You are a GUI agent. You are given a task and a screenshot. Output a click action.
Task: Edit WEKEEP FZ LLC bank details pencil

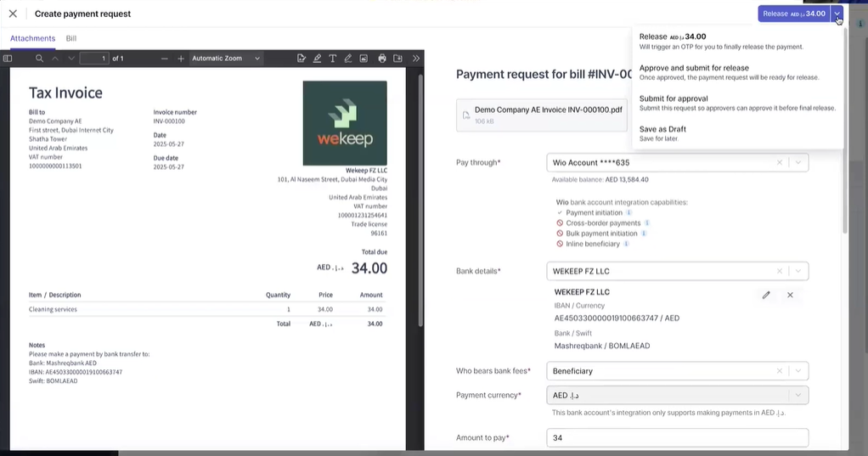pyautogui.click(x=766, y=295)
